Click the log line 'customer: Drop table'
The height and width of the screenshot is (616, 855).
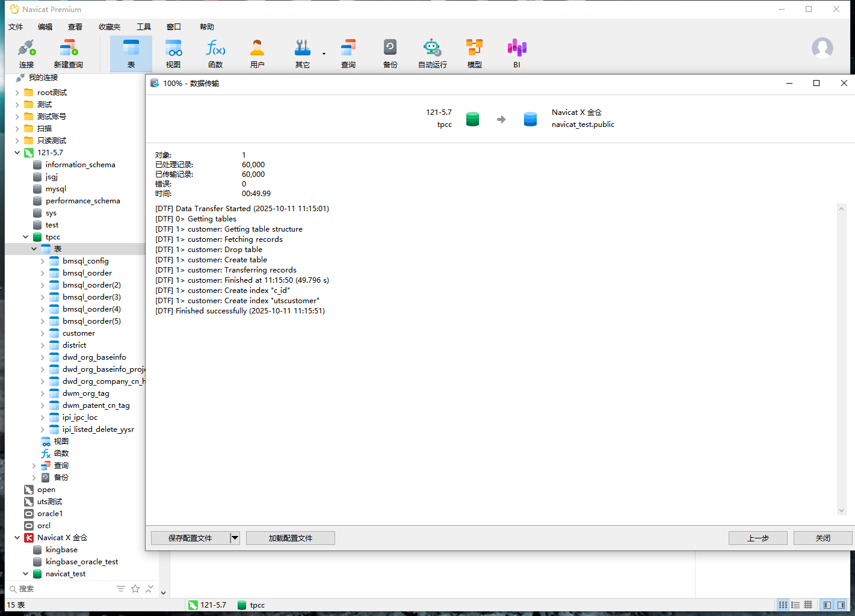[x=209, y=250]
